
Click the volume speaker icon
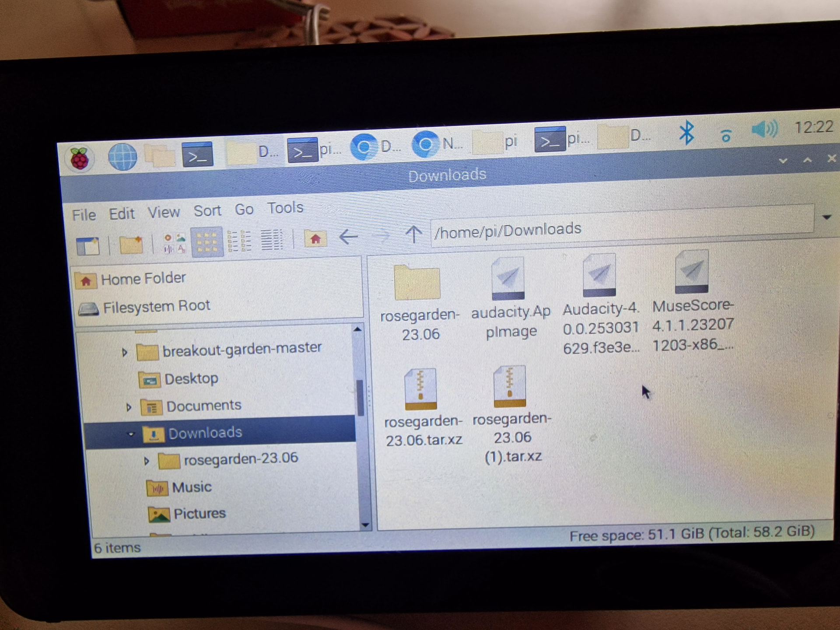tap(764, 129)
